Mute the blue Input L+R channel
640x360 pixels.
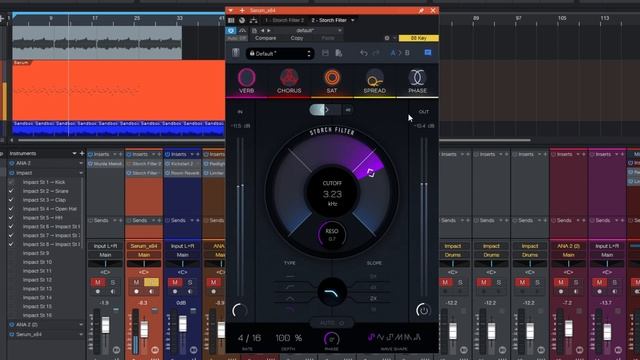click(175, 282)
